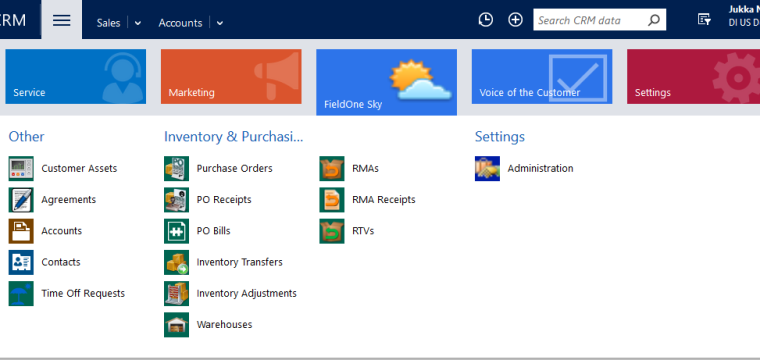760x360 pixels.
Task: Open the Time Off Requests link
Action: coord(83,294)
